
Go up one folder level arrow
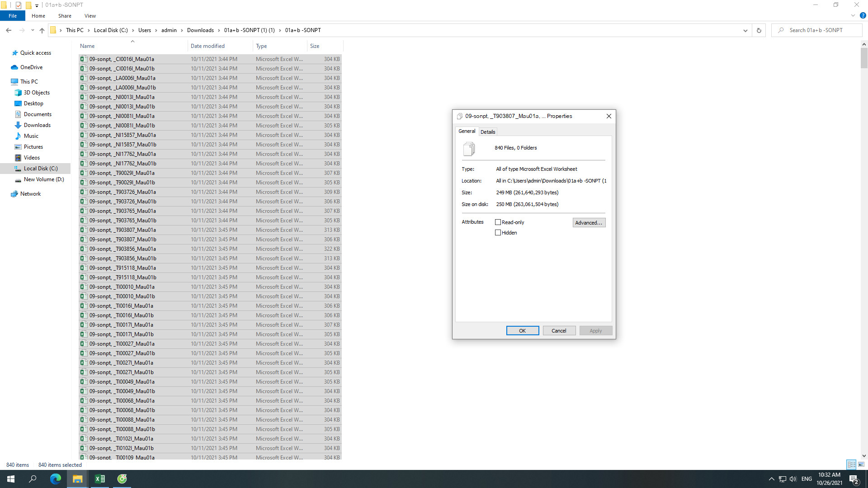point(42,30)
